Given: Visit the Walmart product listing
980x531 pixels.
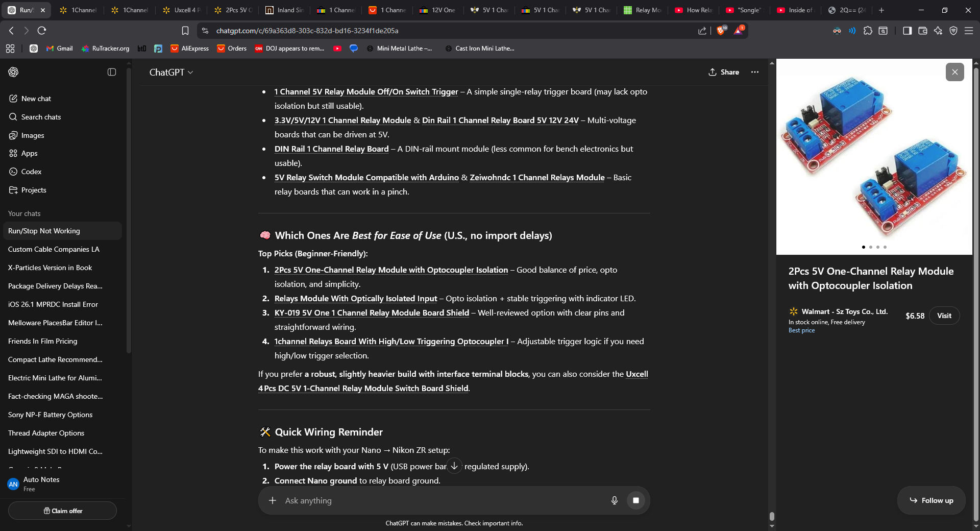Looking at the screenshot, I should click(944, 316).
